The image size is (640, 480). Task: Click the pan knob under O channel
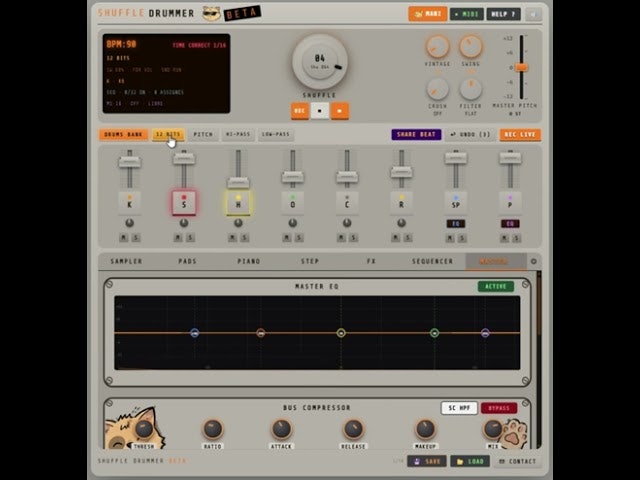[293, 223]
